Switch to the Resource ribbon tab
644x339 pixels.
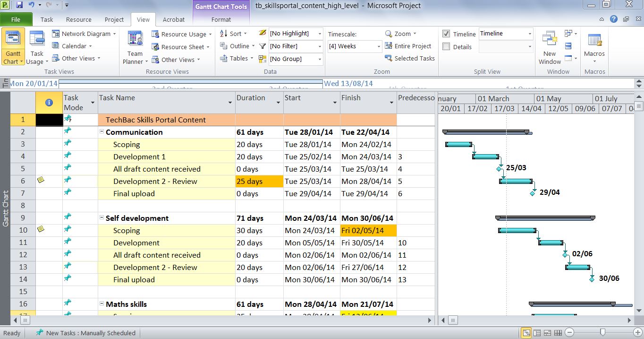(x=78, y=19)
